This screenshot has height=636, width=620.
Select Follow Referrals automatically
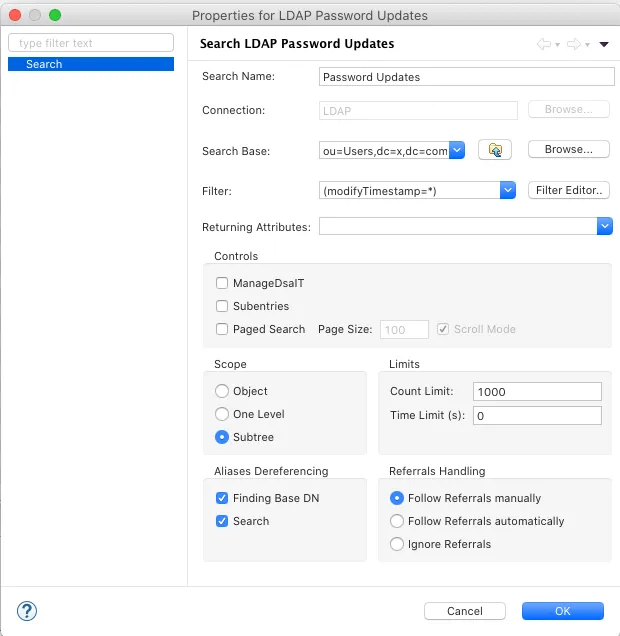pos(397,521)
